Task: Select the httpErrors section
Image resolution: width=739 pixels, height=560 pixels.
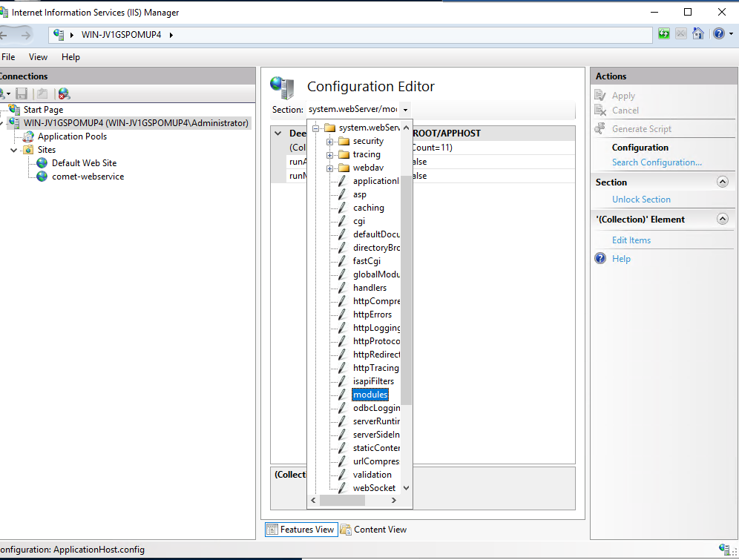Action: pyautogui.click(x=372, y=314)
